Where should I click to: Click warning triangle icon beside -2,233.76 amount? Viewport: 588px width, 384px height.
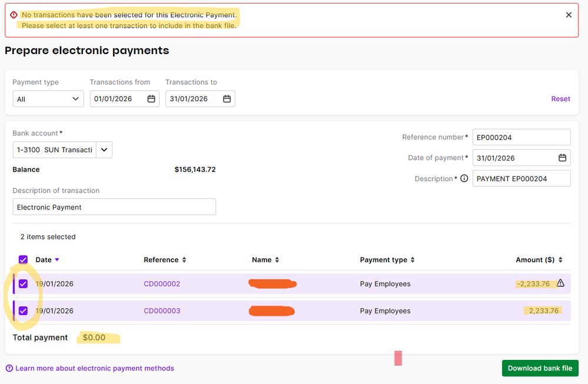pyautogui.click(x=560, y=283)
